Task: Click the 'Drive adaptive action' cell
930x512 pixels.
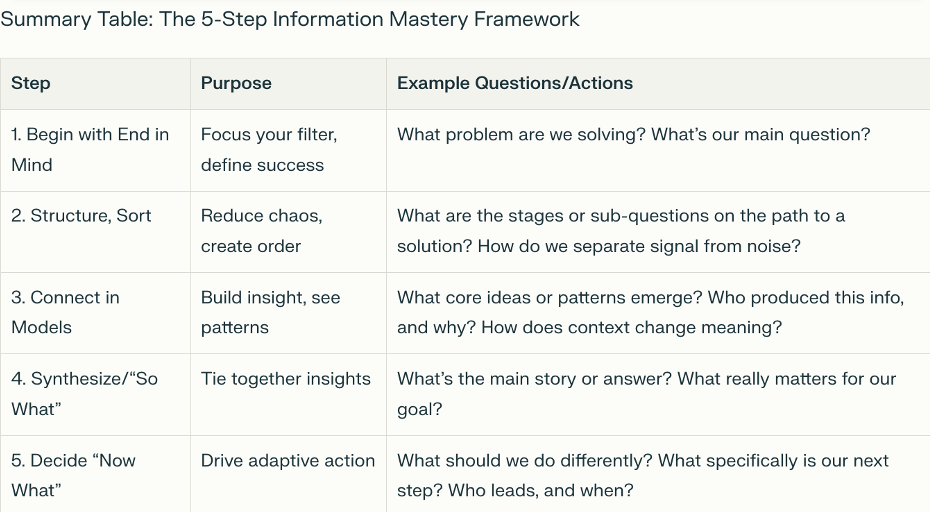Action: coord(287,460)
